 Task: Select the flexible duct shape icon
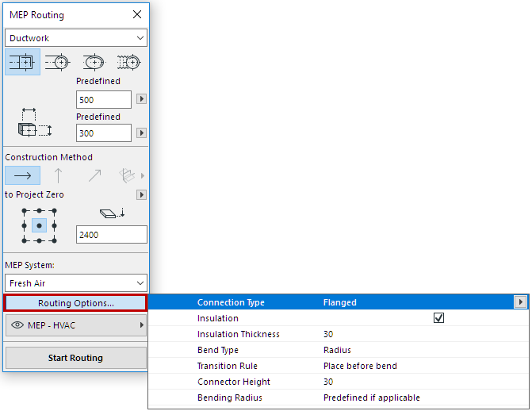pos(128,62)
